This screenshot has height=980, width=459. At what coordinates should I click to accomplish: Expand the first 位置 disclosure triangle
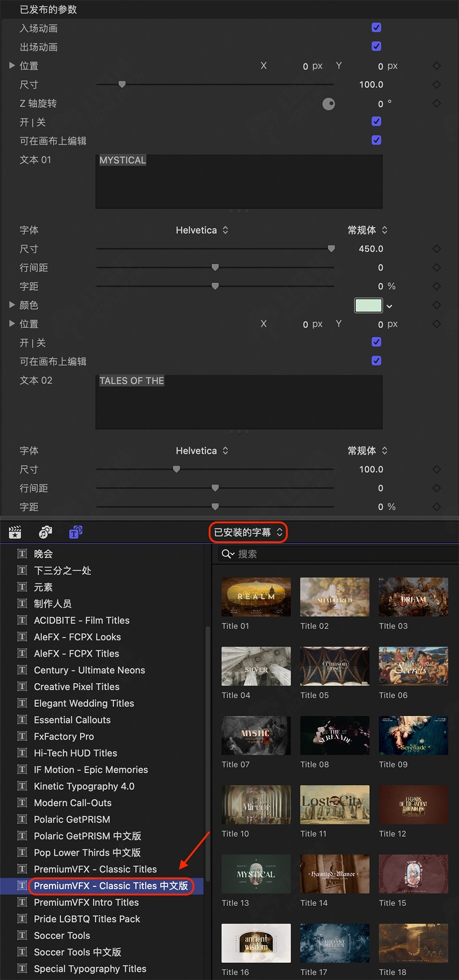tap(12, 65)
